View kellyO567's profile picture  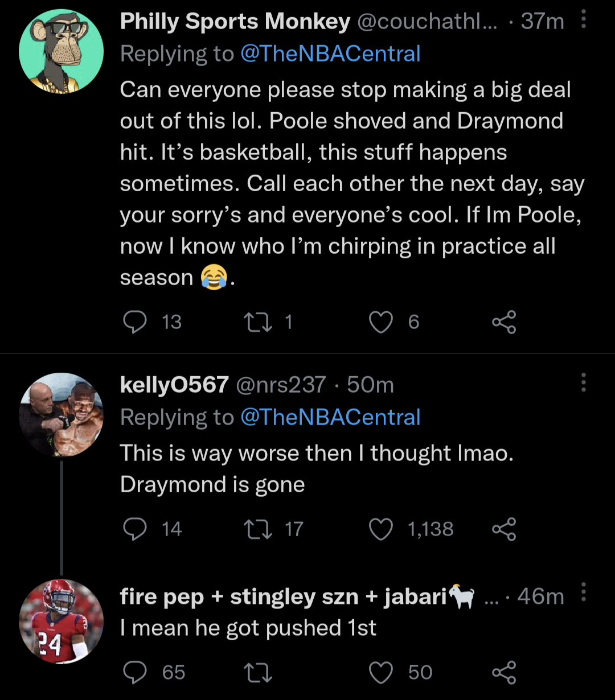tap(61, 415)
